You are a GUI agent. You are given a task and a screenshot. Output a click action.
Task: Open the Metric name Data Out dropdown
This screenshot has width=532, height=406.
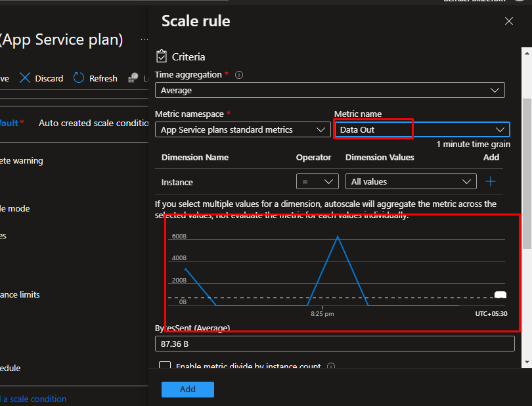point(422,130)
